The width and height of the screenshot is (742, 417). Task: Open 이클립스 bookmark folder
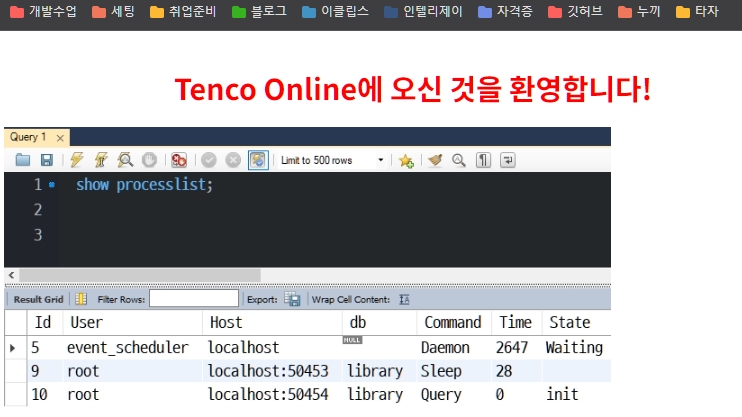[x=335, y=11]
